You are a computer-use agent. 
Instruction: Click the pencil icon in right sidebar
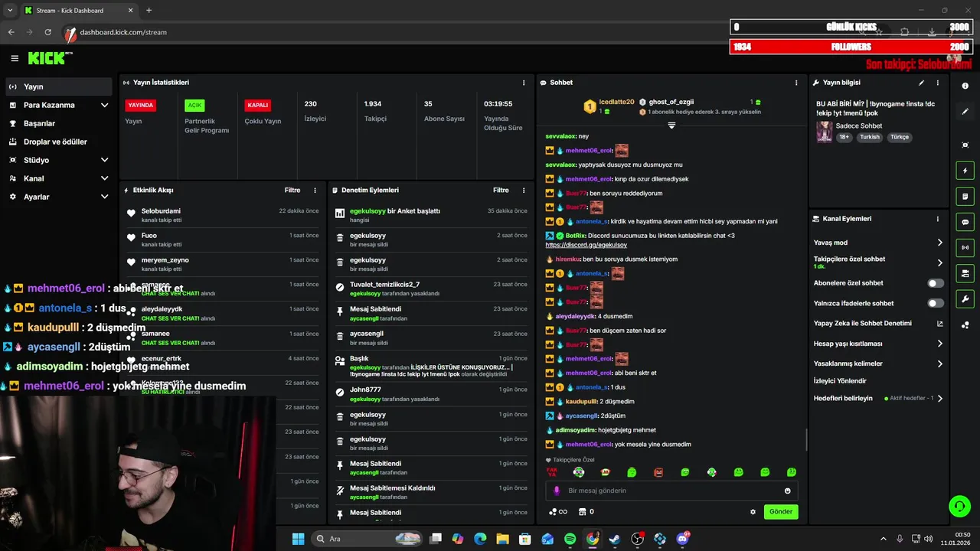965,111
